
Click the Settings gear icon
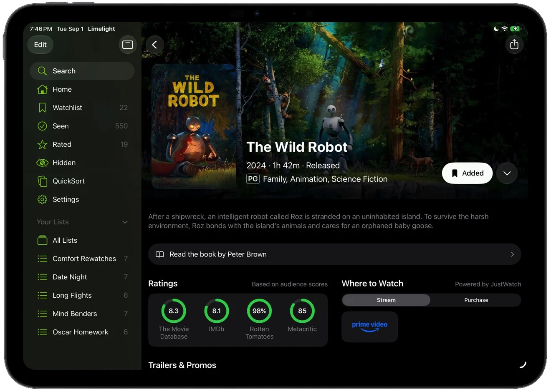pyautogui.click(x=42, y=199)
